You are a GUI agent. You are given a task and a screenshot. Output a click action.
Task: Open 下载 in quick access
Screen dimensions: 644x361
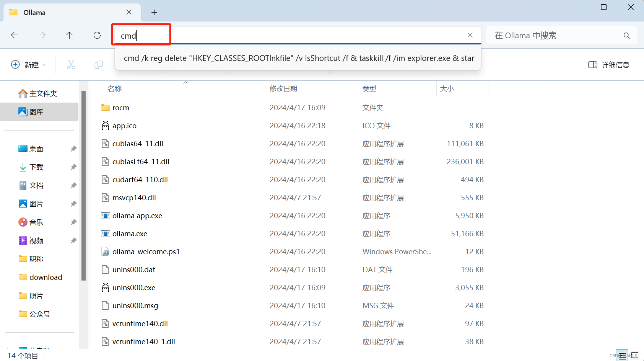point(36,167)
